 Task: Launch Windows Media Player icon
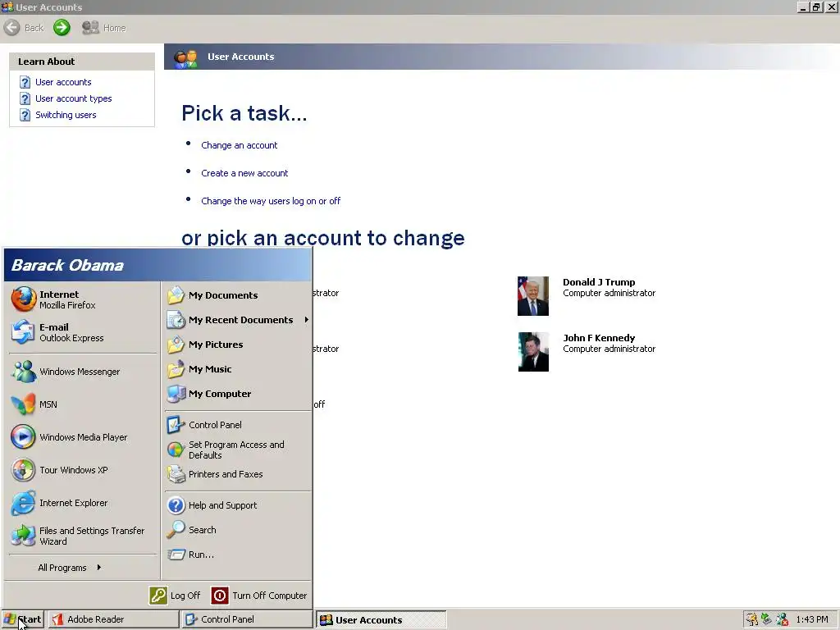[x=24, y=437]
